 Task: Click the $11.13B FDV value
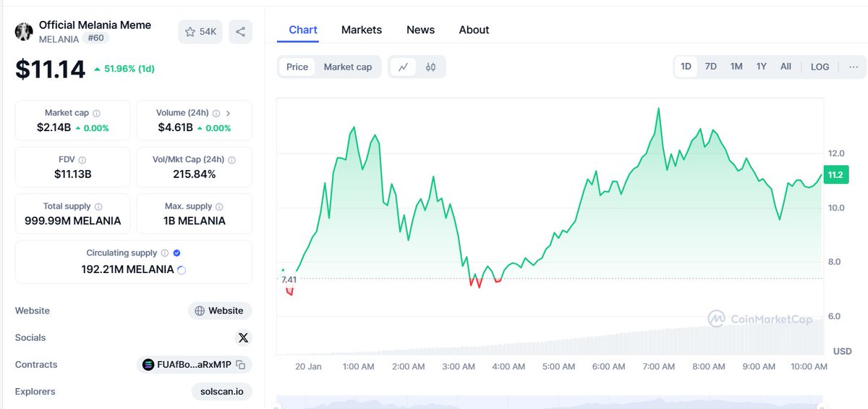pos(72,174)
